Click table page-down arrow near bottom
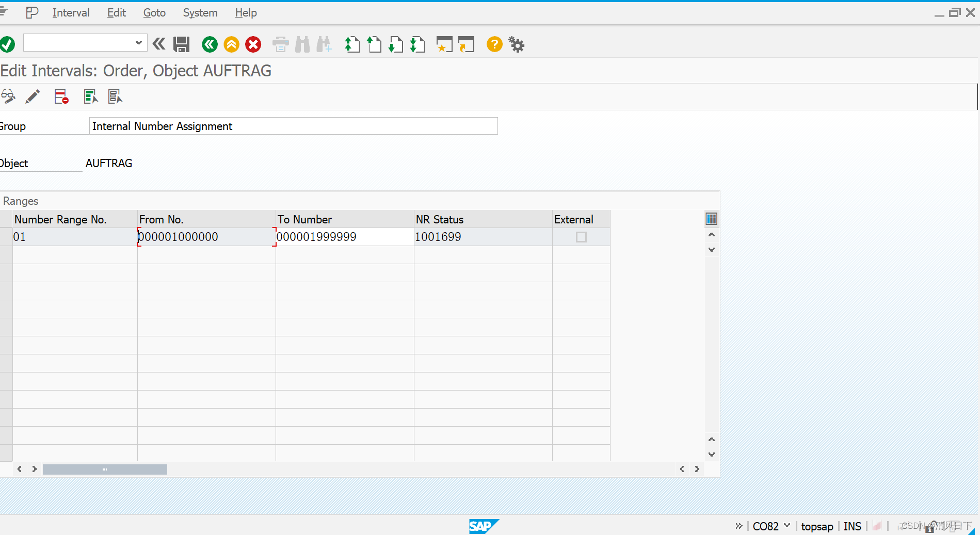Image resolution: width=980 pixels, height=535 pixels. tap(712, 455)
